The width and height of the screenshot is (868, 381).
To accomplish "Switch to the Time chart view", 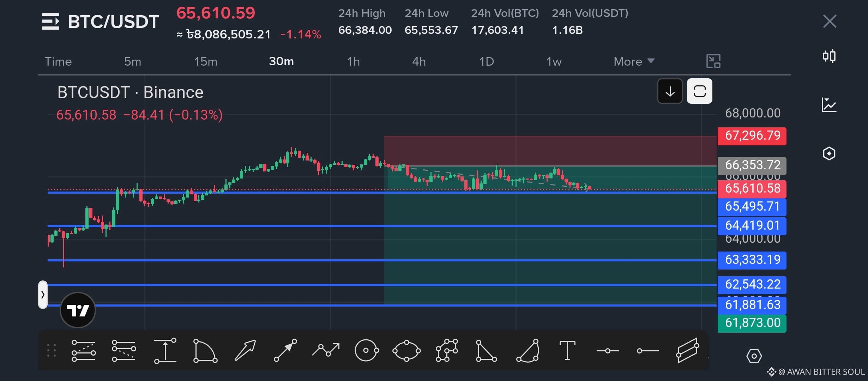I will click(x=58, y=62).
